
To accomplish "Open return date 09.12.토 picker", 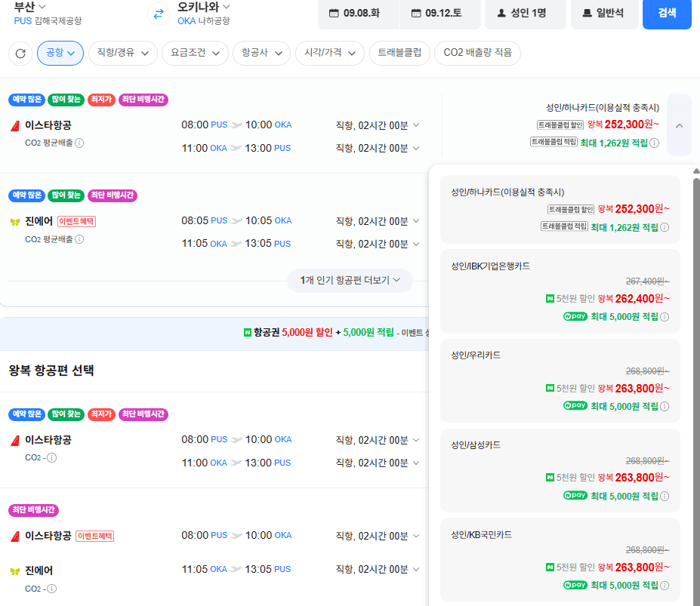I will tap(439, 14).
